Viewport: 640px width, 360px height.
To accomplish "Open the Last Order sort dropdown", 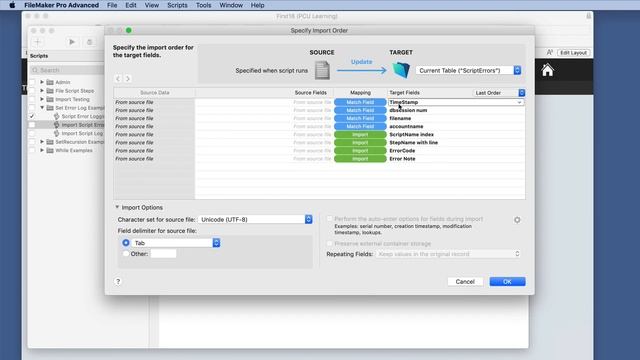I will [x=499, y=93].
